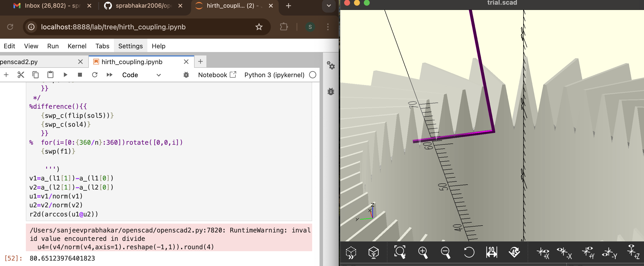
Task: Reset the OpenSCAD view
Action: 469,252
